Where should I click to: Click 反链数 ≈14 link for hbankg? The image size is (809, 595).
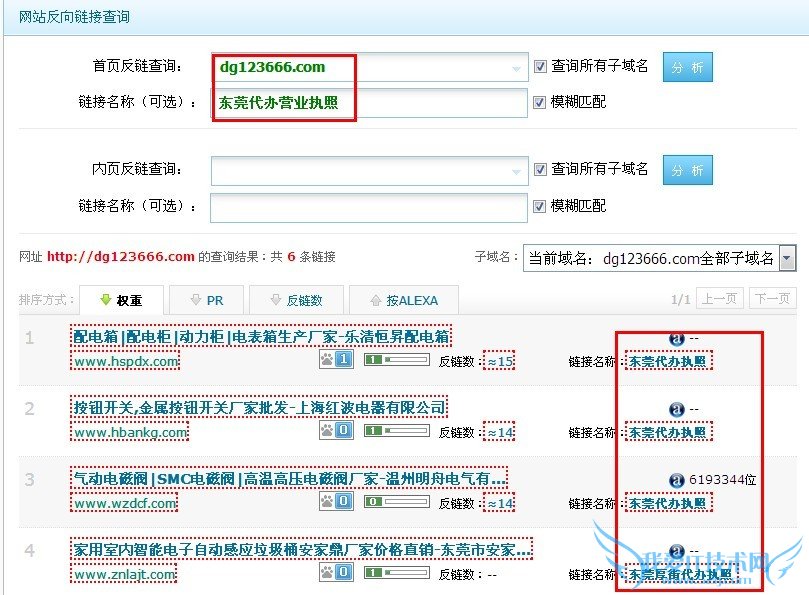click(x=499, y=432)
